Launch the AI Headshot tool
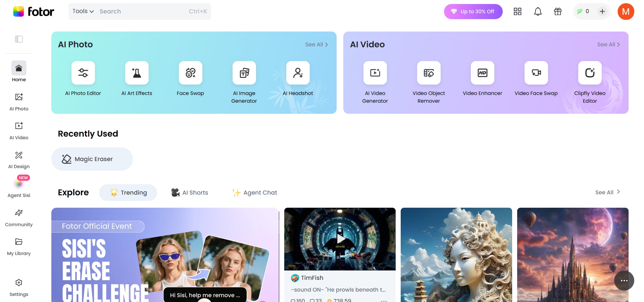Viewport: 644px width, 302px height. (298, 79)
